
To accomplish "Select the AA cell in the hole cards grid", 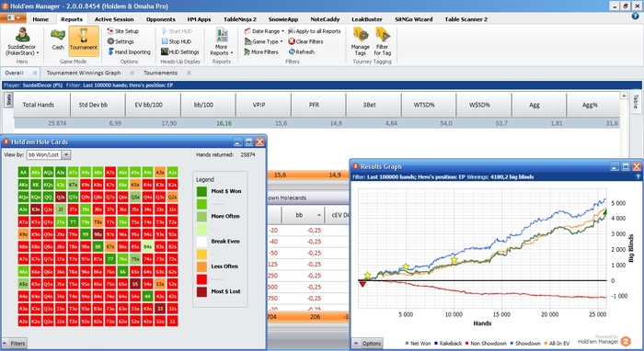I will (23, 172).
